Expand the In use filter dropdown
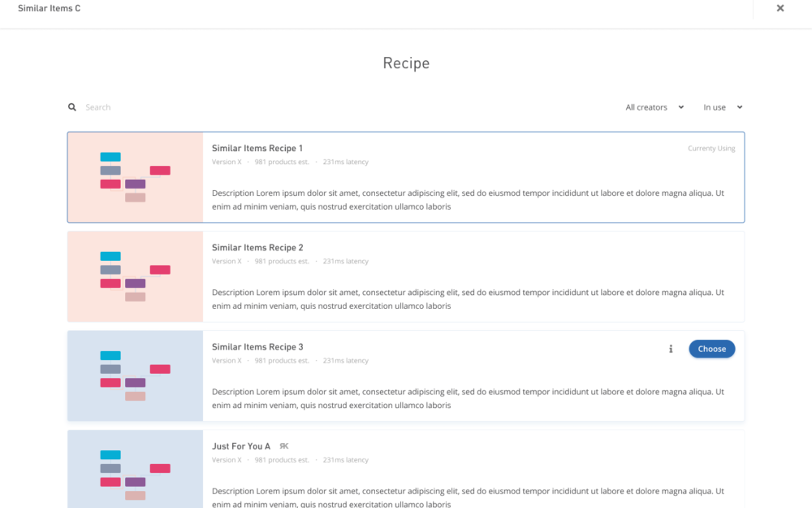Image resolution: width=812 pixels, height=508 pixels. 723,107
